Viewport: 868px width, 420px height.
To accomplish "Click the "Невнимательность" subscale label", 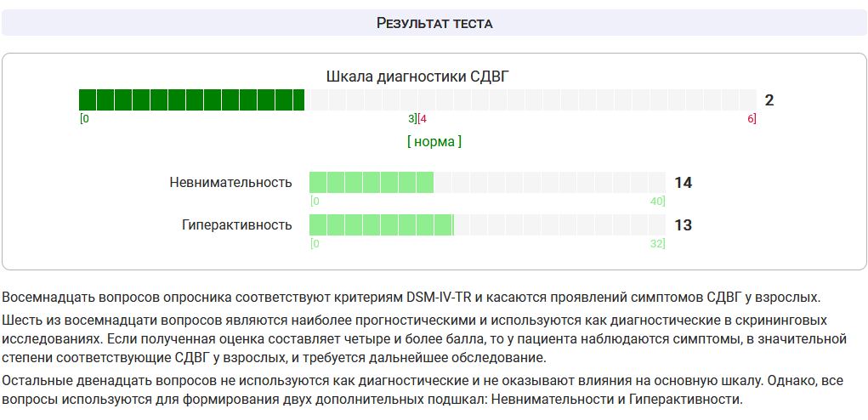I will [x=230, y=183].
